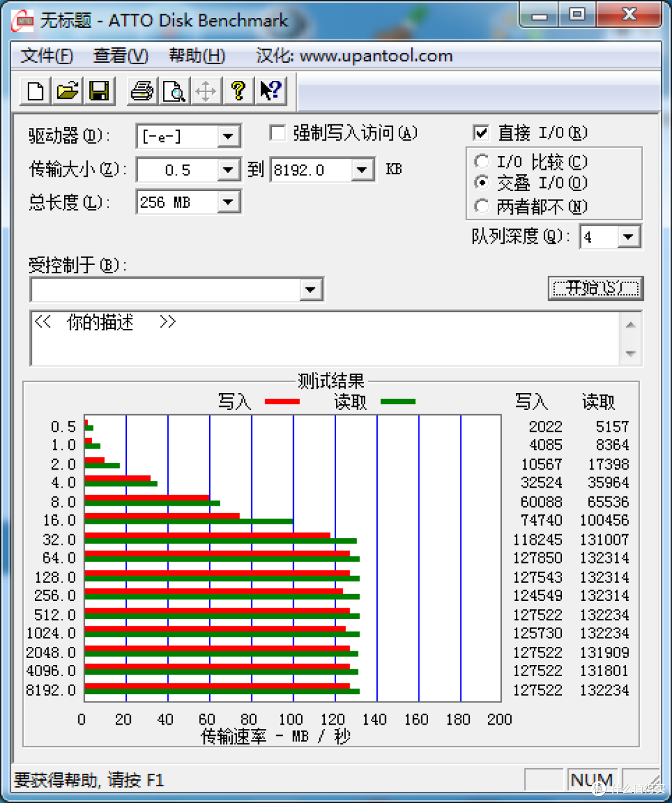Image resolution: width=672 pixels, height=803 pixels.
Task: Click the yellow question mark About icon
Action: [x=238, y=91]
